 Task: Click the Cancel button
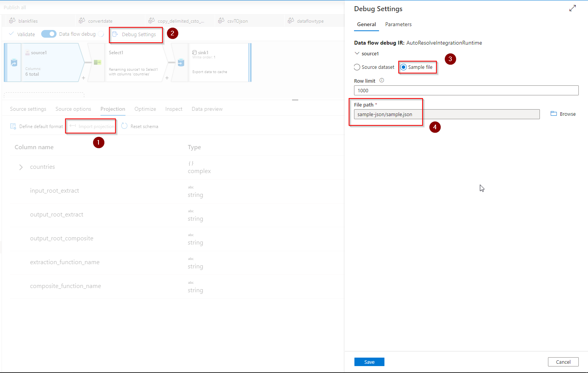[x=563, y=362]
